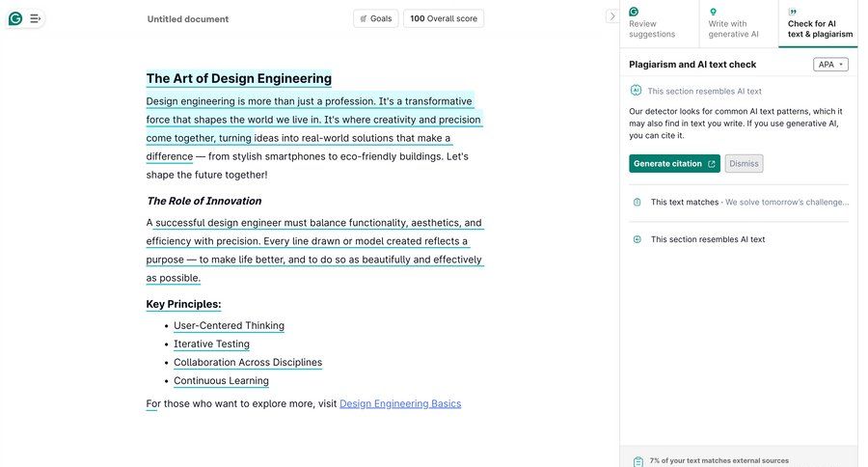
Task: Click the heading 'The Art of Design Engineering'
Action: pos(238,79)
